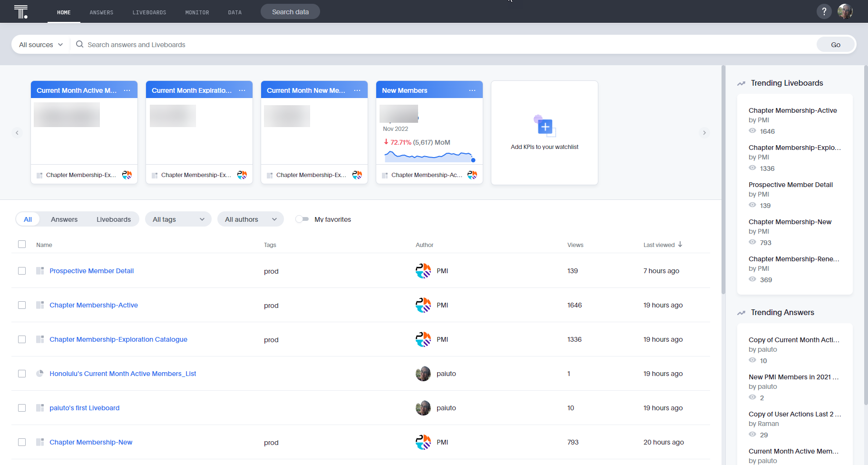The height and width of the screenshot is (465, 868).
Task: Sort by Last viewed arrow icon
Action: [680, 245]
